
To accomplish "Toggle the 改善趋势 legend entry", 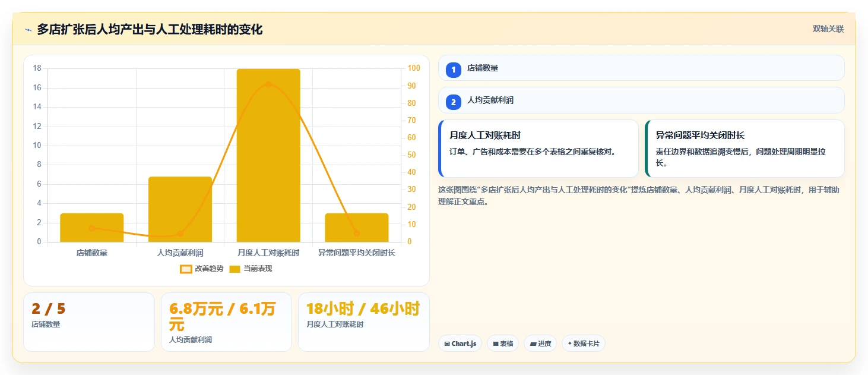I will click(202, 269).
